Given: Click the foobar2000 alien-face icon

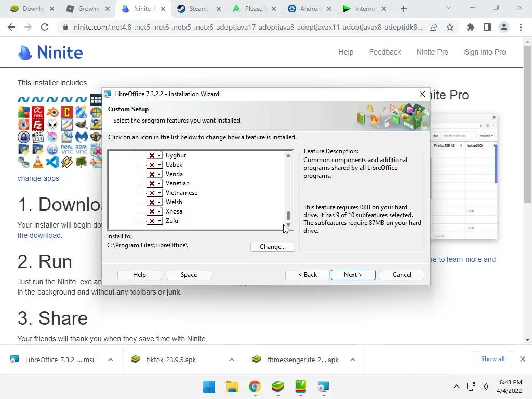Looking at the screenshot, I should tap(52, 125).
